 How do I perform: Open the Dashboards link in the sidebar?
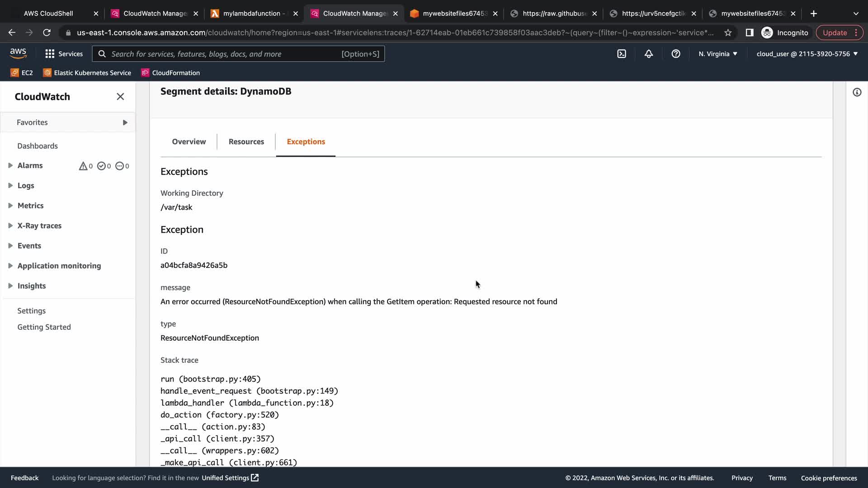(x=38, y=146)
